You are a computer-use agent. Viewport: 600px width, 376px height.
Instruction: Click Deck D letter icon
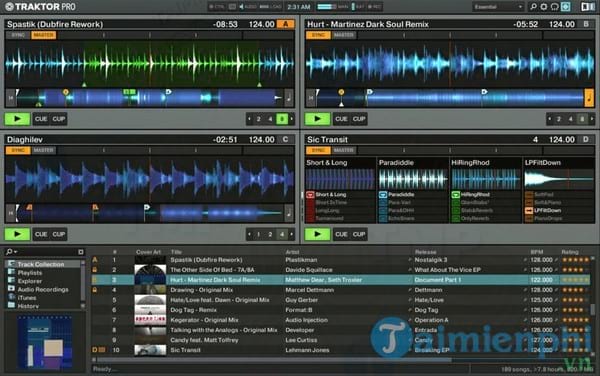(586, 140)
